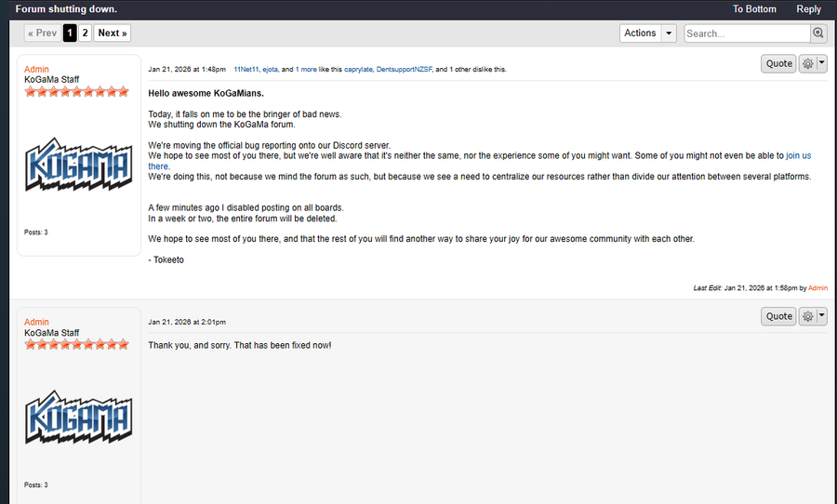Viewport: 837px width, 504px height.
Task: Quote the second post
Action: coord(778,316)
